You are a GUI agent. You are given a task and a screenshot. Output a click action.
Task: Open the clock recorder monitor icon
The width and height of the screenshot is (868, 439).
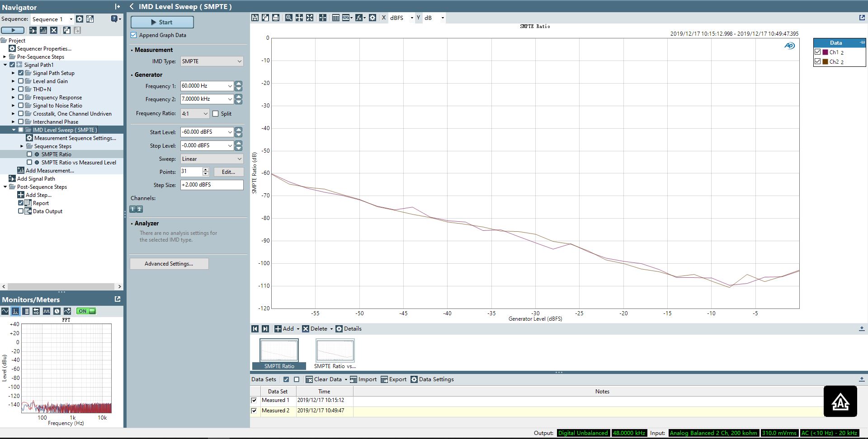[57, 311]
